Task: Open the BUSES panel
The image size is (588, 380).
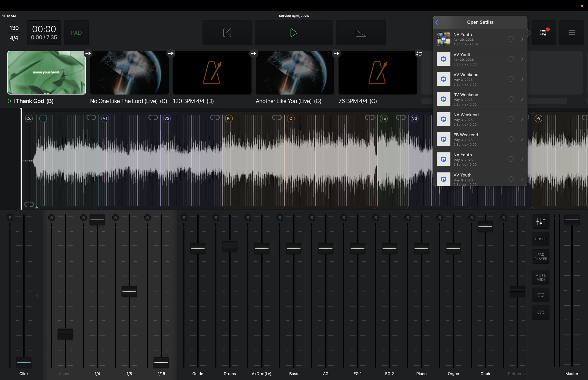Action: coord(541,239)
